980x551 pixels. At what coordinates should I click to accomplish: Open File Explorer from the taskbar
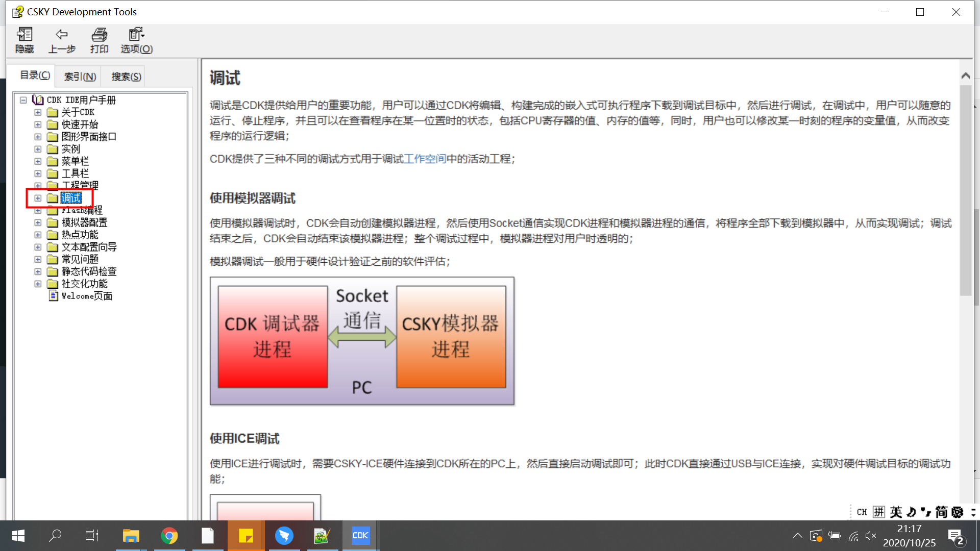(131, 536)
